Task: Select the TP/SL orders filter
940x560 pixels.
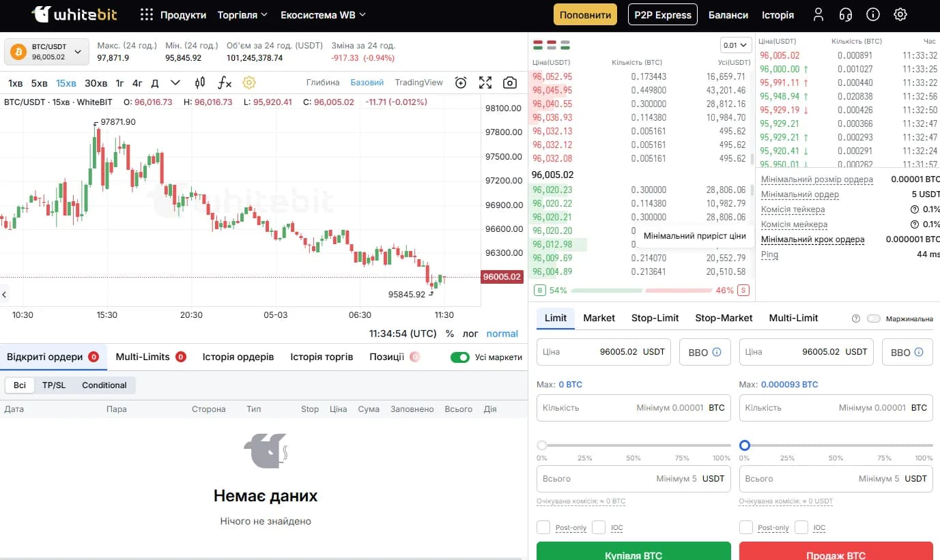Action: coord(54,385)
